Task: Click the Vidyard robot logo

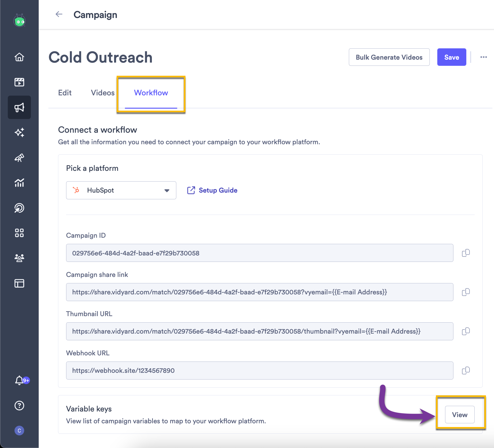Action: [x=19, y=20]
